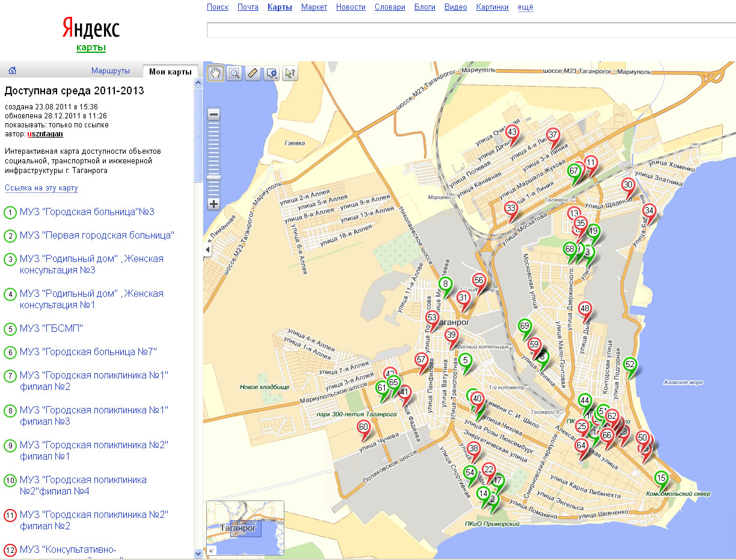This screenshot has width=736, height=560.
Task: Switch to the Мои карты tab
Action: click(x=170, y=72)
